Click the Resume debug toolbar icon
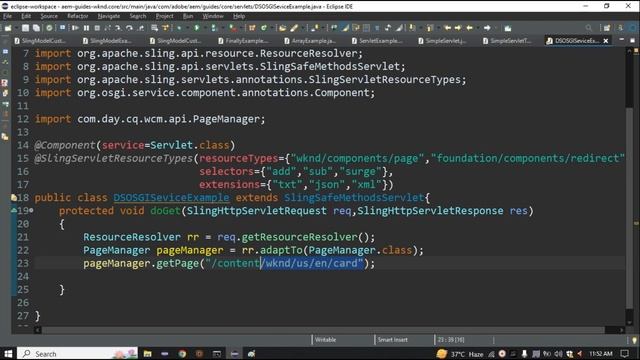 [75, 28]
